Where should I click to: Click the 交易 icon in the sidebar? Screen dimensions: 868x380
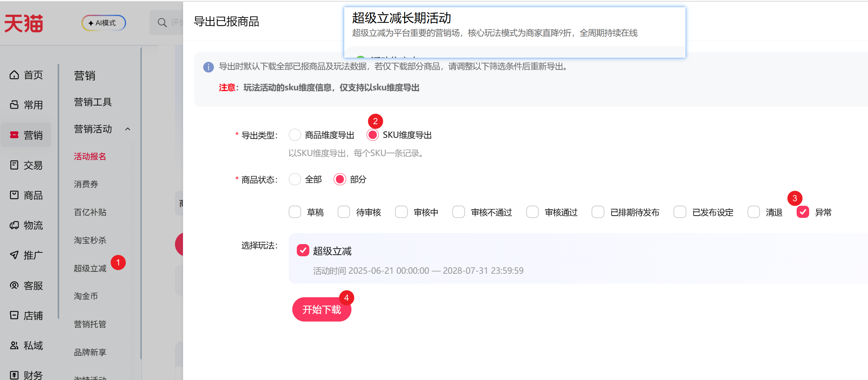click(14, 165)
